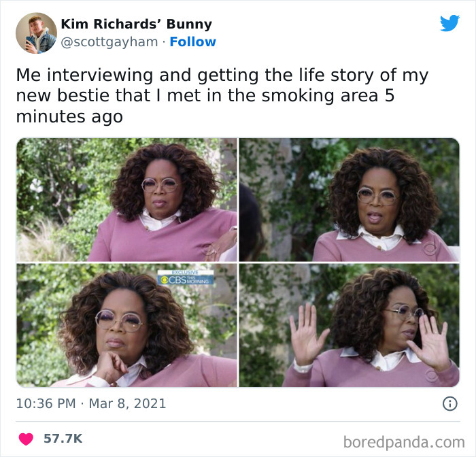Open the tweet info circle icon
This screenshot has height=457, width=476.
(449, 403)
